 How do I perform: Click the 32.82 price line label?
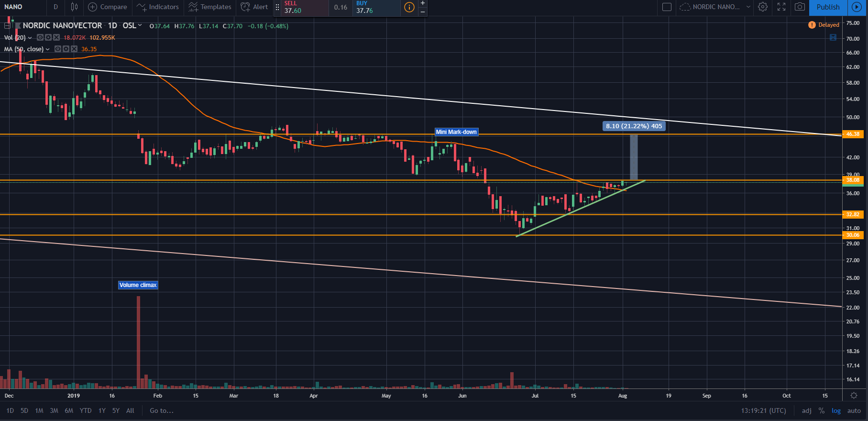pos(853,214)
